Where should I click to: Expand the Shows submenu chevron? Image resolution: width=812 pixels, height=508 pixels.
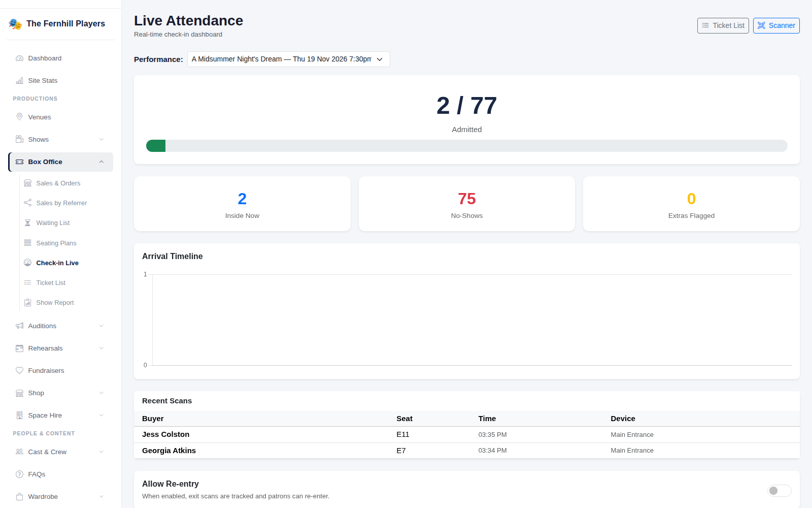click(x=101, y=140)
